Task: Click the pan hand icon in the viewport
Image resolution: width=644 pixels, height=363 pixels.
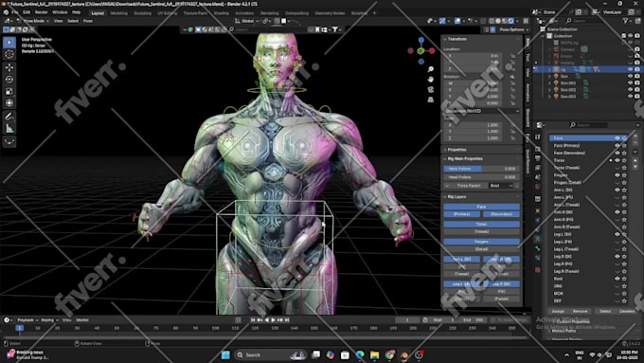Action: pyautogui.click(x=430, y=79)
